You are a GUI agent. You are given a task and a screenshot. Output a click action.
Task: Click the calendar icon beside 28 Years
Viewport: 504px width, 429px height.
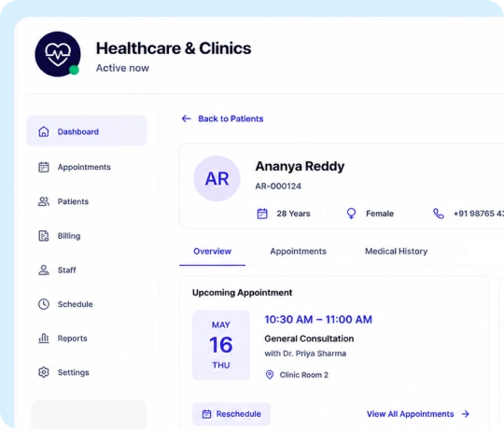pyautogui.click(x=262, y=214)
